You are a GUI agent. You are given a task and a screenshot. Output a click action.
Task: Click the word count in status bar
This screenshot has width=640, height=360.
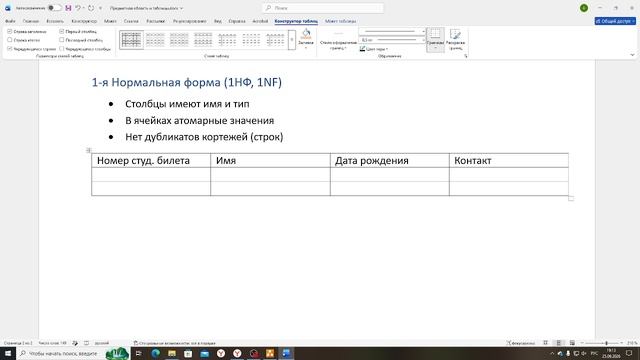(x=52, y=343)
